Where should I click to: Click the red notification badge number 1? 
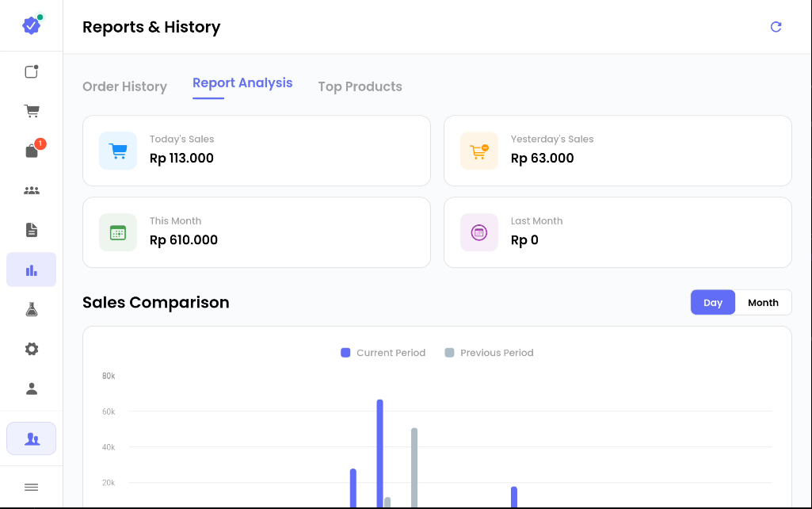point(40,144)
